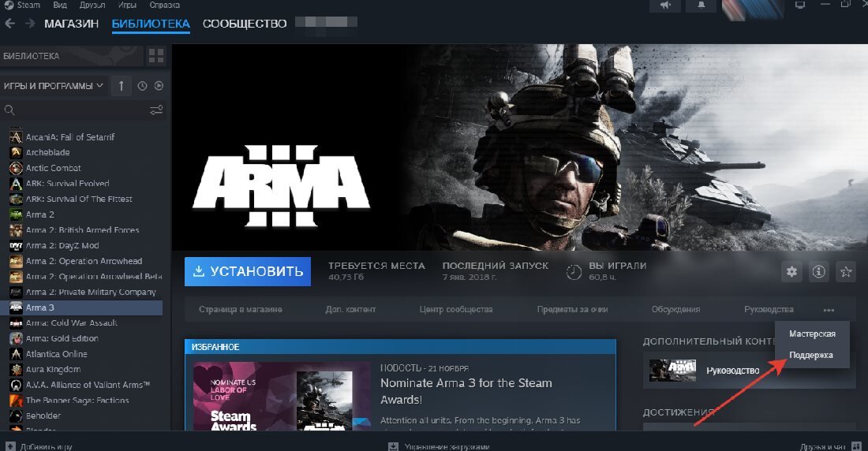This screenshot has height=451, width=868.
Task: Open Руководства link
Action: coord(769,309)
